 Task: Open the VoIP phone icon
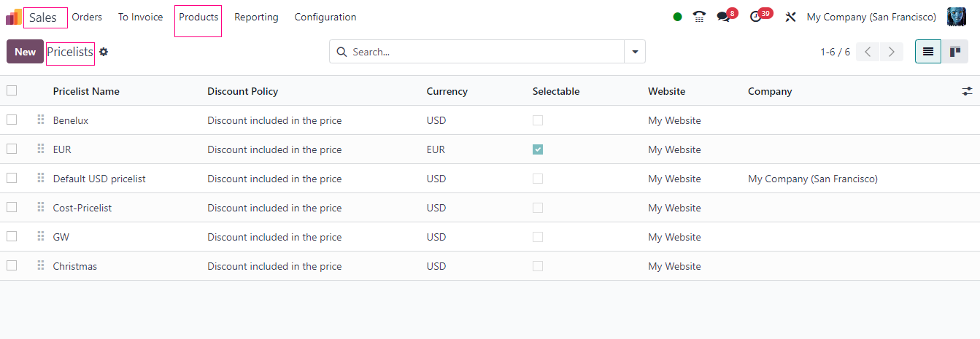pos(699,17)
